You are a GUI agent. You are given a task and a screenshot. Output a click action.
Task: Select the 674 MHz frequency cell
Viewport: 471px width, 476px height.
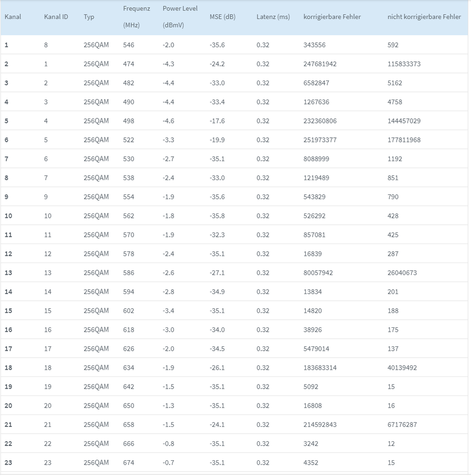pyautogui.click(x=129, y=463)
